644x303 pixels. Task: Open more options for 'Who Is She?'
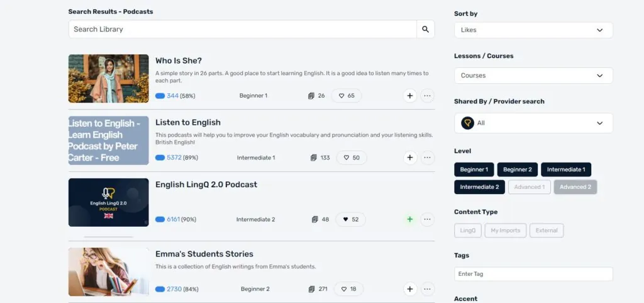428,96
